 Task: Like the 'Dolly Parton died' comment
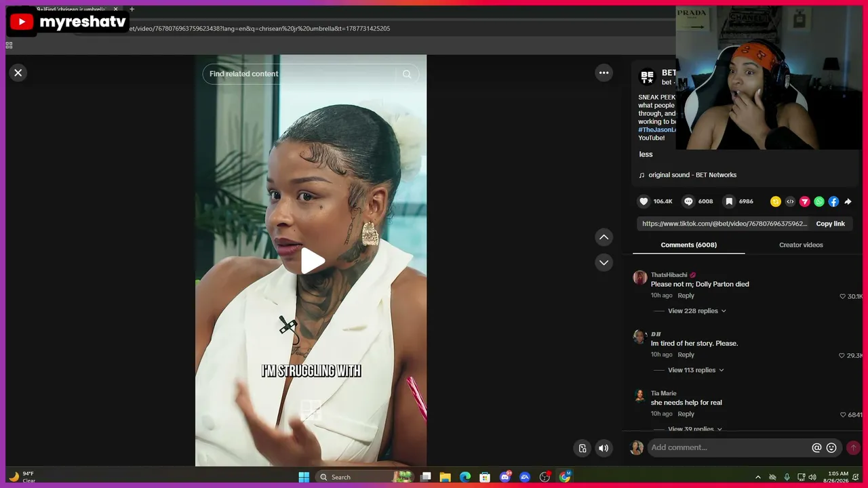(x=843, y=296)
